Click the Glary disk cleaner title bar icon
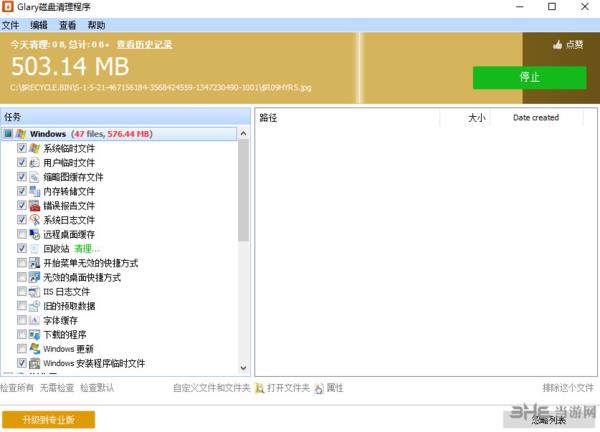This screenshot has height=432, width=600. pos(7,7)
